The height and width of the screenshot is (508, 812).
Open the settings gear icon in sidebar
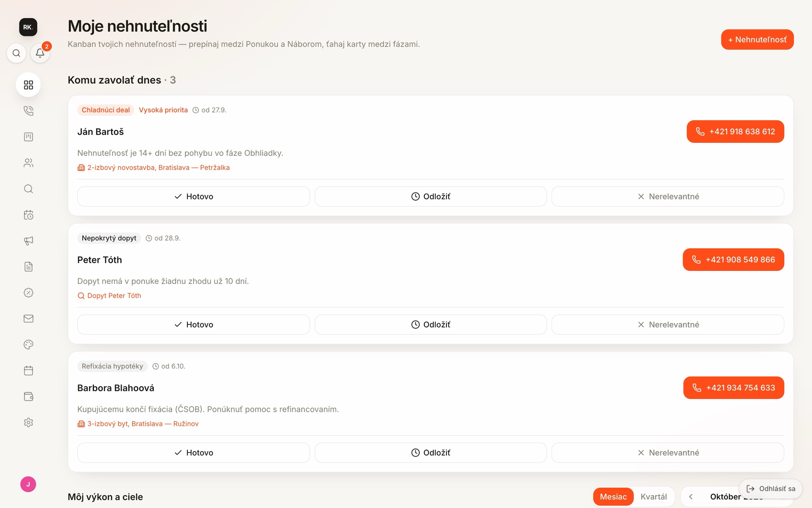coord(28,422)
